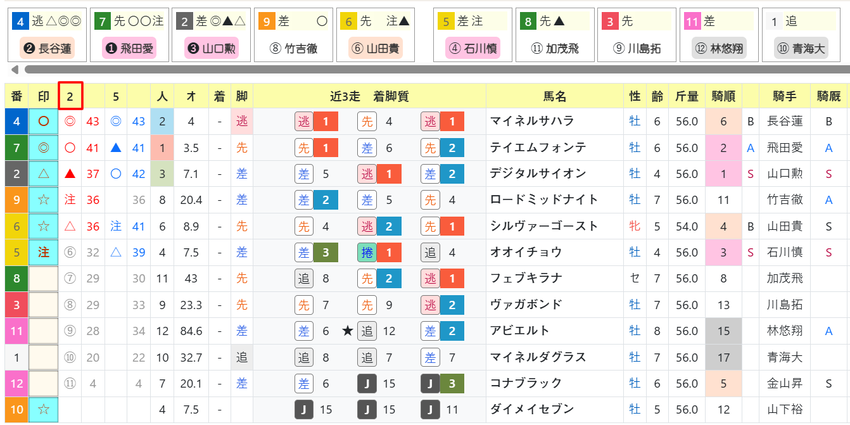This screenshot has height=425, width=850.
Task: Sort by the 脚 running style header
Action: click(x=242, y=96)
